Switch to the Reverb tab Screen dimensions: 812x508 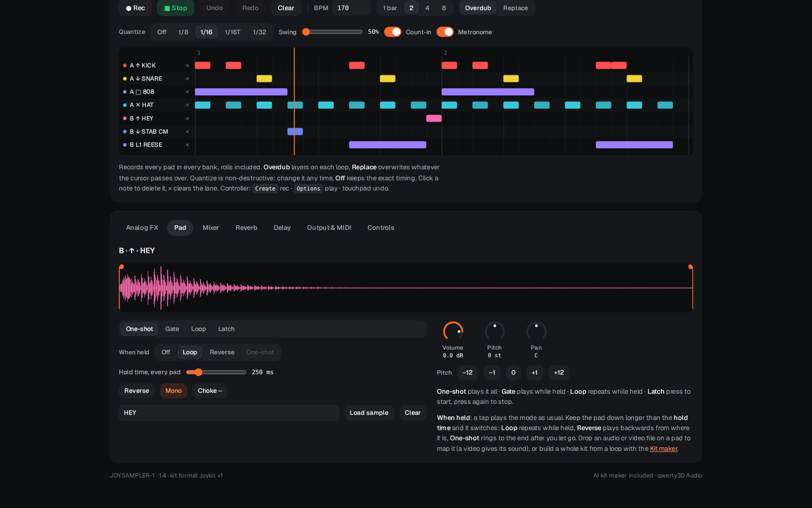coord(246,228)
